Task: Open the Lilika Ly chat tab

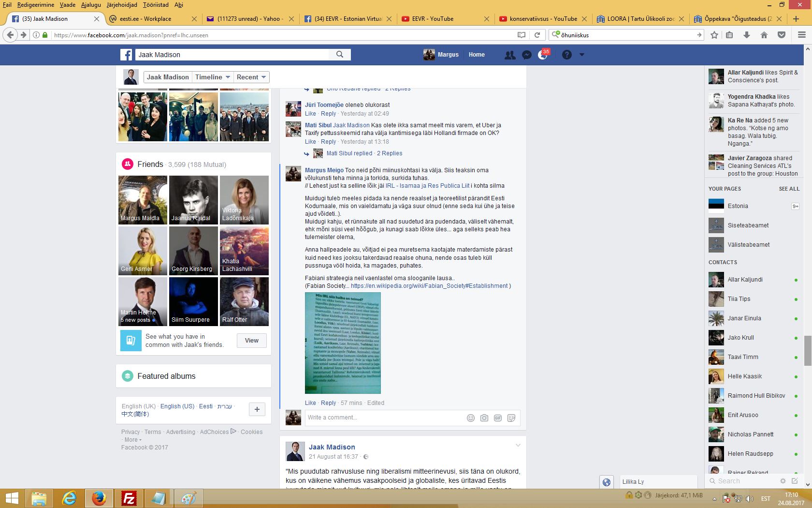Action: click(x=659, y=482)
